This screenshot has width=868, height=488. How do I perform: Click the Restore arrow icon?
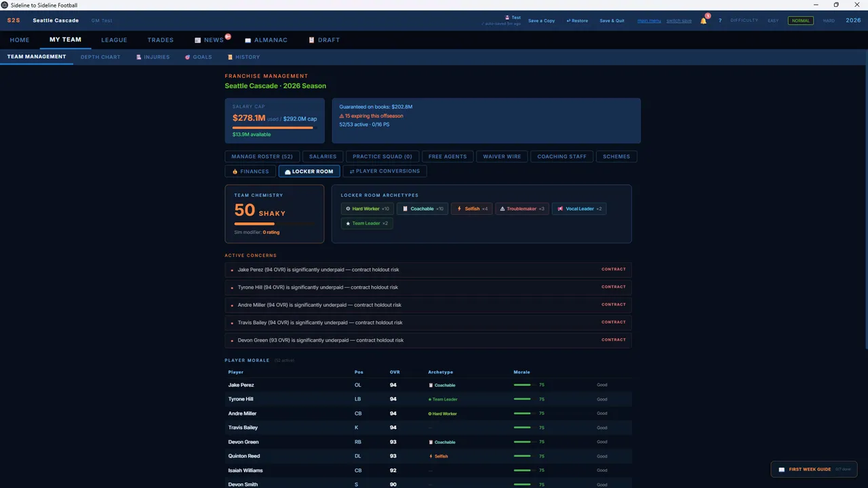tap(568, 21)
